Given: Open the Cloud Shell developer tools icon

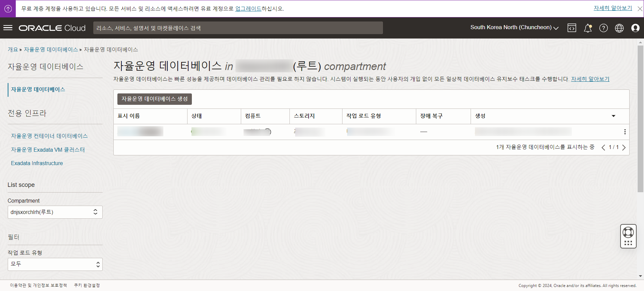Looking at the screenshot, I should pyautogui.click(x=572, y=28).
